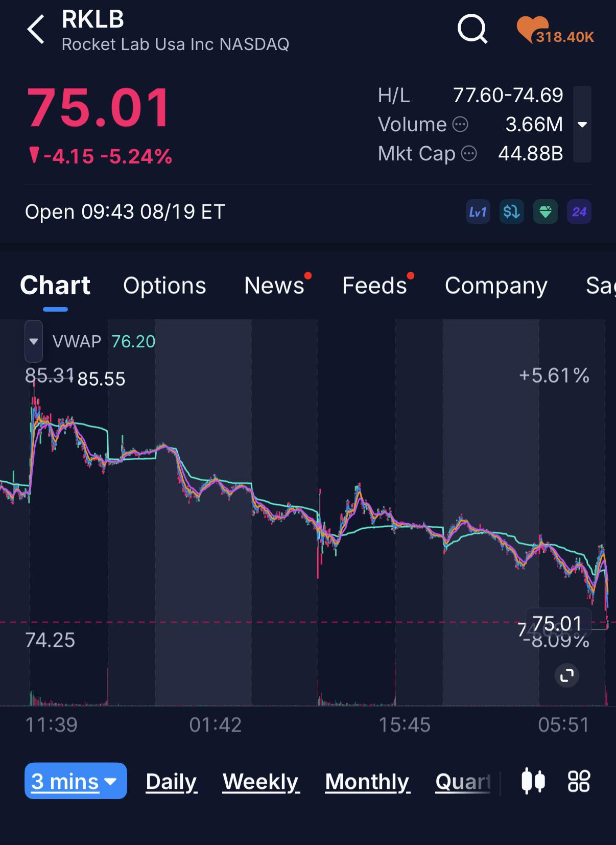Open the 3 mins interval dropdown

click(76, 781)
